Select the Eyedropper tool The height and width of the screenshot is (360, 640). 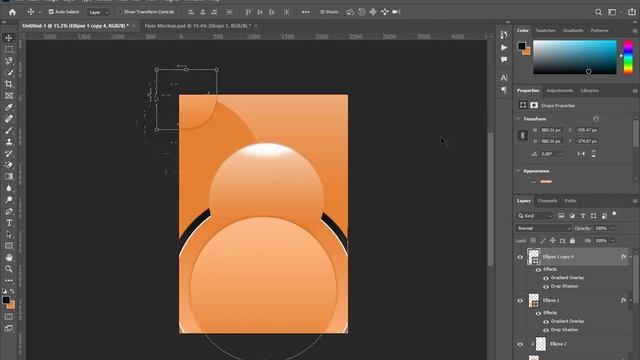[x=9, y=107]
